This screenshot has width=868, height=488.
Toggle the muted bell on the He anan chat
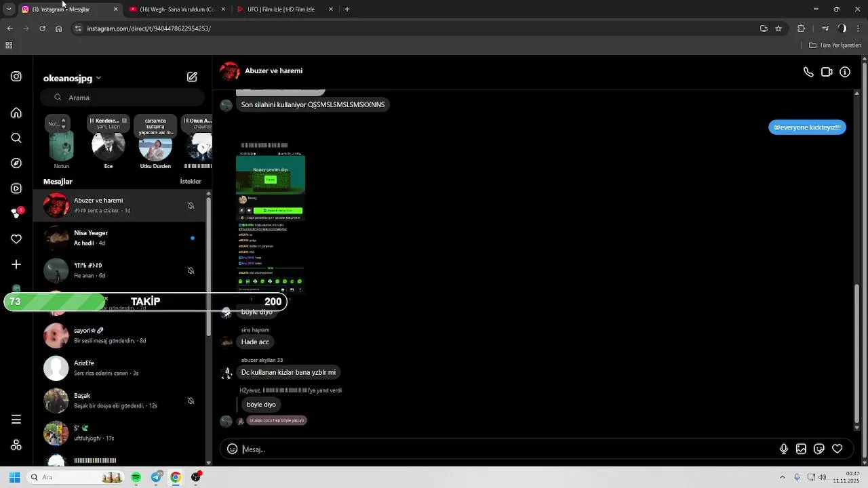click(191, 270)
